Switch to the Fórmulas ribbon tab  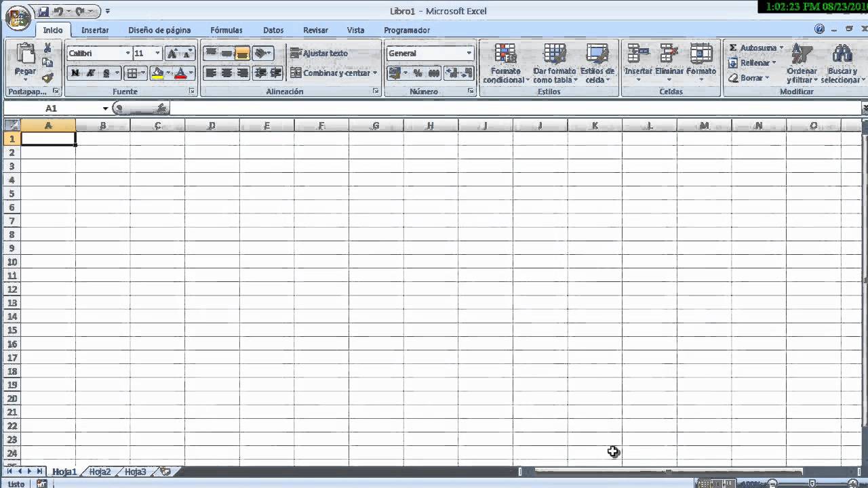click(x=226, y=30)
